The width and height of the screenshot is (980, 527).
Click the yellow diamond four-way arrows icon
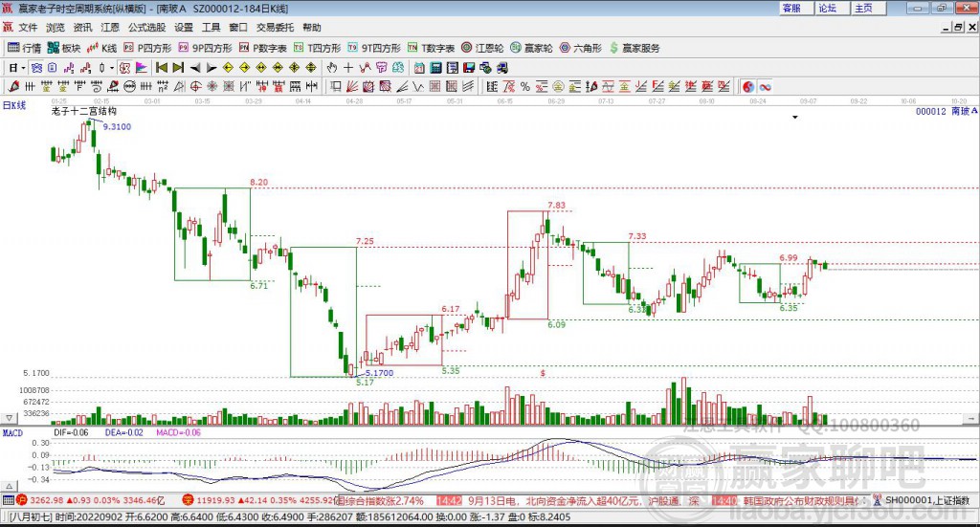click(x=295, y=68)
